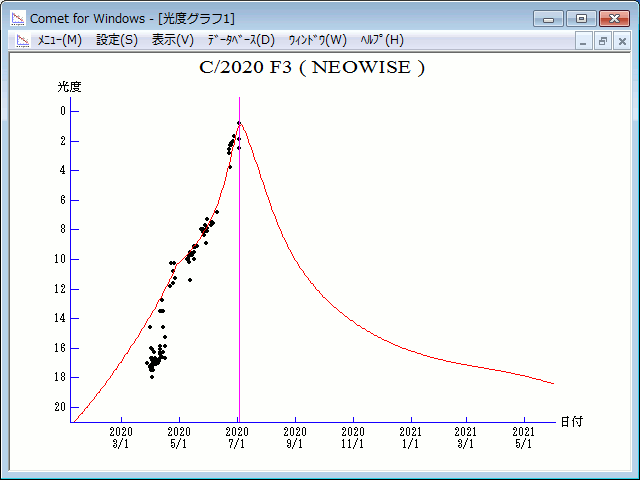Image resolution: width=640 pixels, height=480 pixels.
Task: Minimize the inner 光度グラフ1 child window
Action: point(583,41)
